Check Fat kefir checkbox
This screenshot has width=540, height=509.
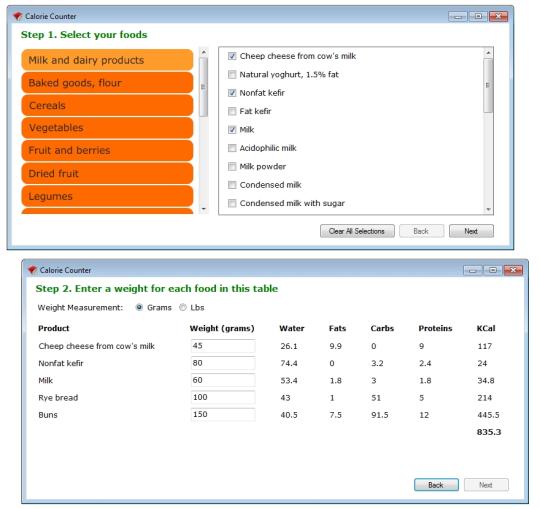click(232, 111)
